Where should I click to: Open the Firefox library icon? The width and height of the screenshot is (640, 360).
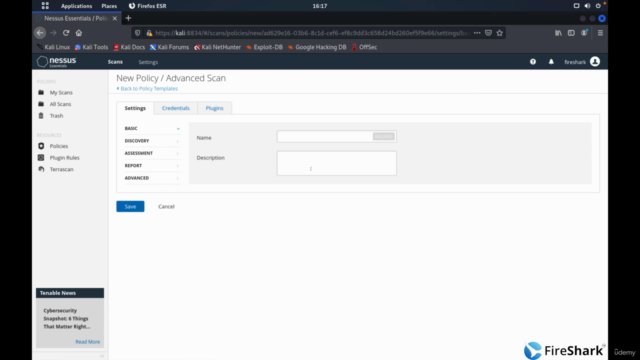[x=558, y=33]
